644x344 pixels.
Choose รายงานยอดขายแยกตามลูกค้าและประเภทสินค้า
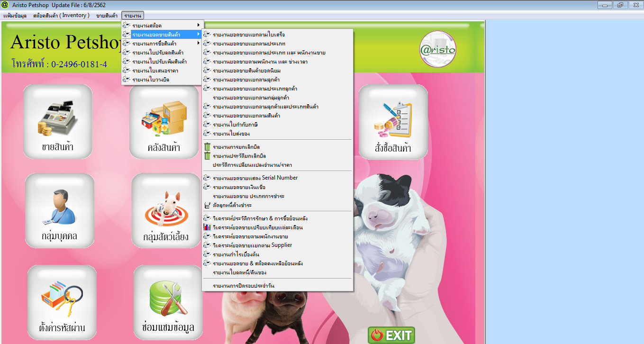[277, 107]
